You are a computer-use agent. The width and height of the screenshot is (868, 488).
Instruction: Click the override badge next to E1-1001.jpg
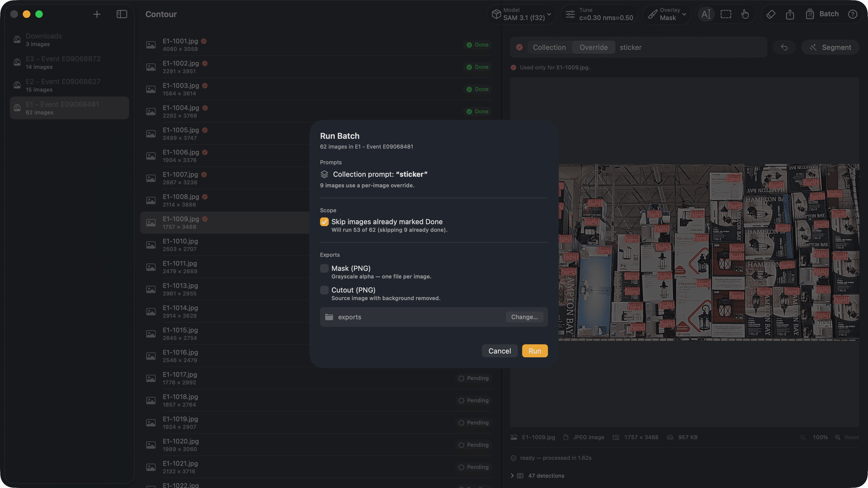(x=204, y=41)
